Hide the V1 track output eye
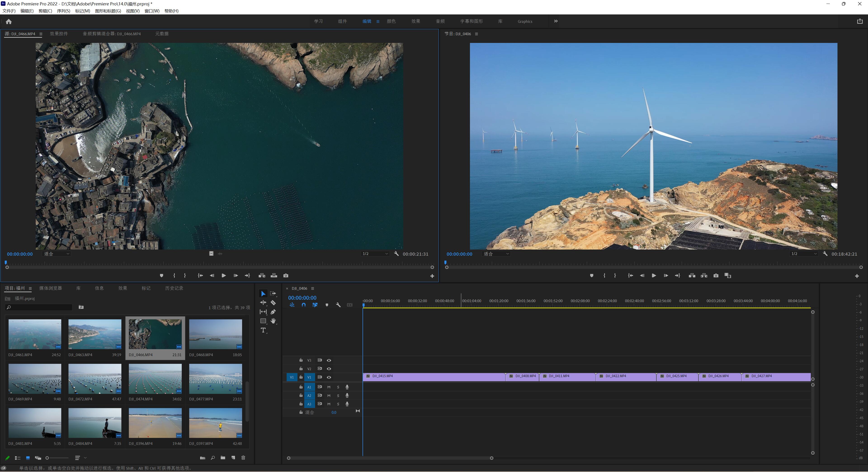The image size is (868, 472). [x=329, y=377]
